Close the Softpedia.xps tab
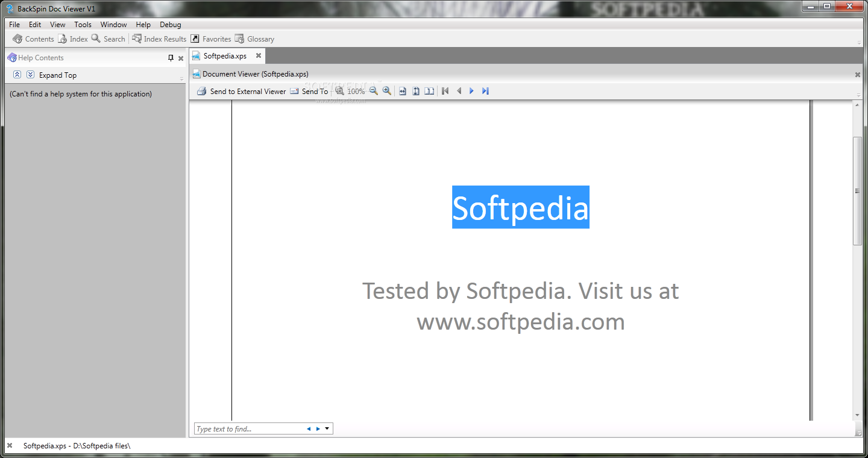 click(259, 55)
